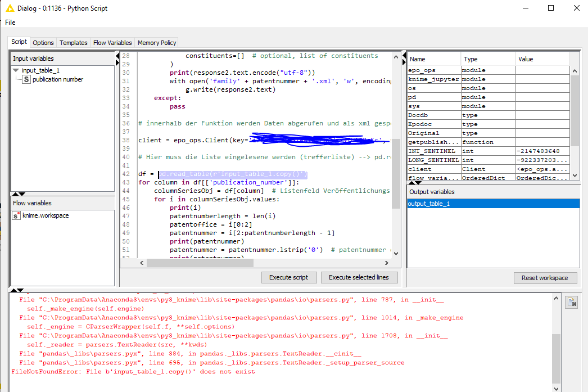Place the cursor on the 'print(i)' code line
The image size is (588, 392).
coord(186,208)
